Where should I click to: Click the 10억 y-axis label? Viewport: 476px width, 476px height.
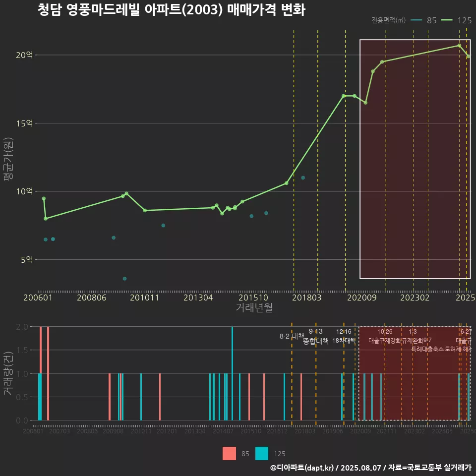(x=24, y=191)
